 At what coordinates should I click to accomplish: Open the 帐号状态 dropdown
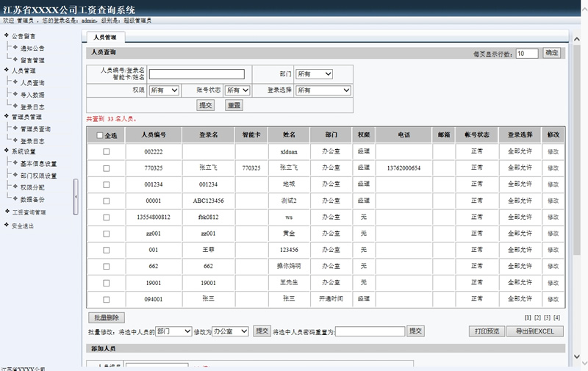pos(243,90)
